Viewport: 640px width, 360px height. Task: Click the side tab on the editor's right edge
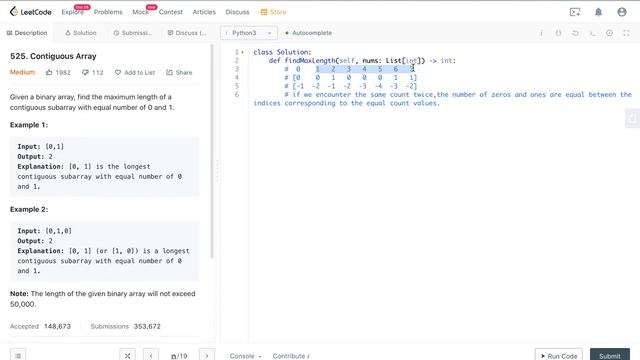(x=632, y=118)
